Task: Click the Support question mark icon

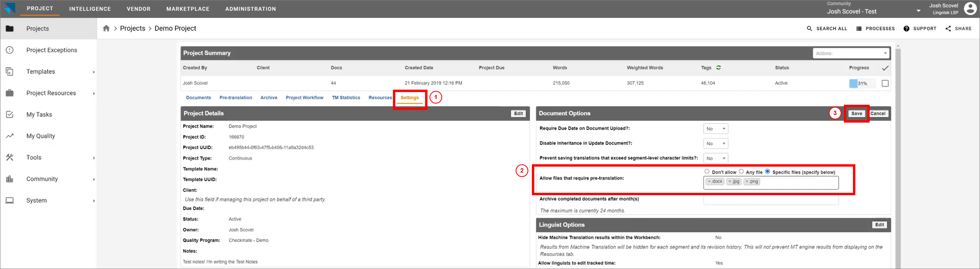Action: pos(907,29)
